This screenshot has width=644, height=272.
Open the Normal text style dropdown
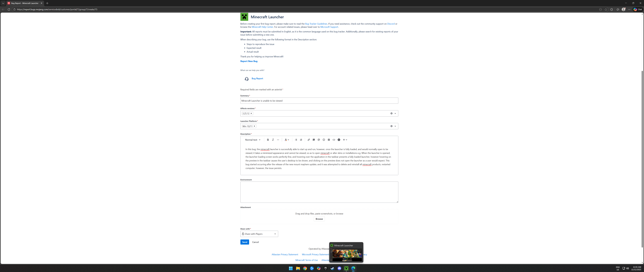click(252, 140)
